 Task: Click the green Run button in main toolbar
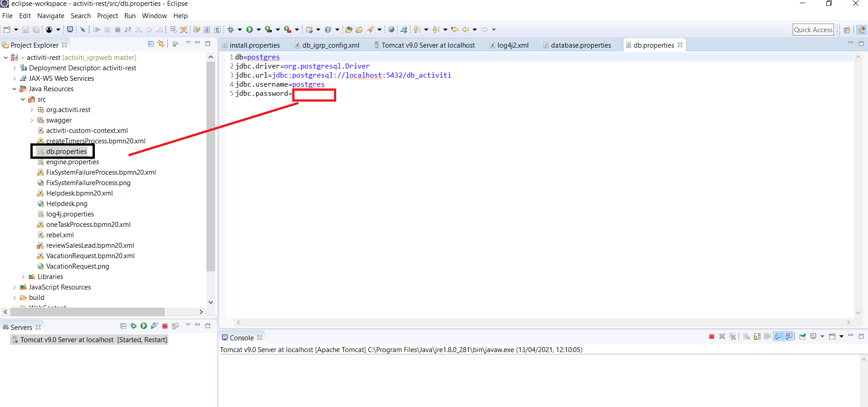250,30
